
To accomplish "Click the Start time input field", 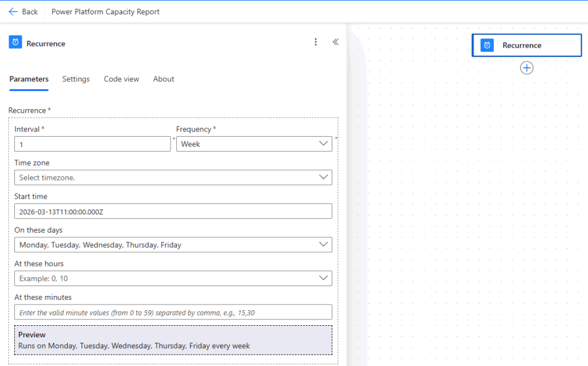I will pos(173,211).
